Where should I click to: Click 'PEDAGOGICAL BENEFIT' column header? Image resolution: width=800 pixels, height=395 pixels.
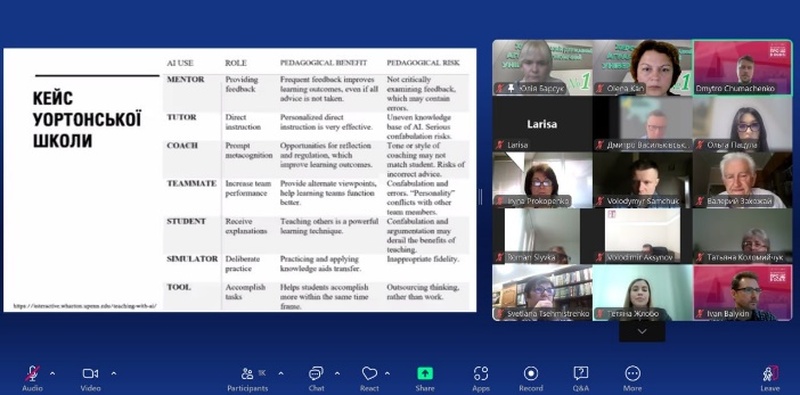[x=323, y=63]
